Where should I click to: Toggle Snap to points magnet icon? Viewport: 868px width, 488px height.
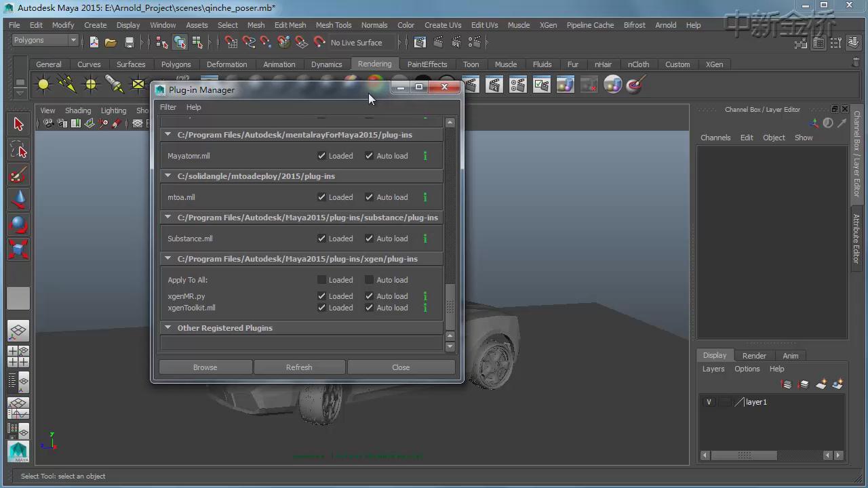(266, 42)
